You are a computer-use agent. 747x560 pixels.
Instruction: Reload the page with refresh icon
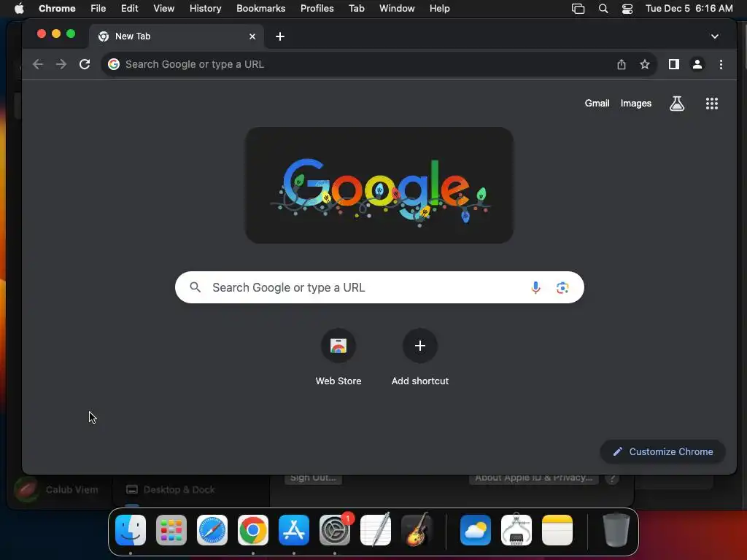pos(85,64)
